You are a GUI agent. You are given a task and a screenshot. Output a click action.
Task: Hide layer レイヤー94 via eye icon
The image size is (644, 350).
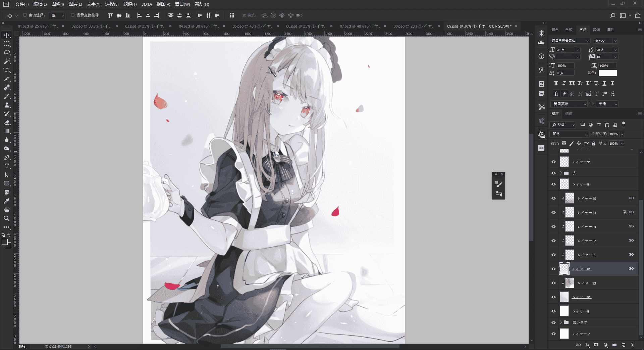pyautogui.click(x=553, y=184)
